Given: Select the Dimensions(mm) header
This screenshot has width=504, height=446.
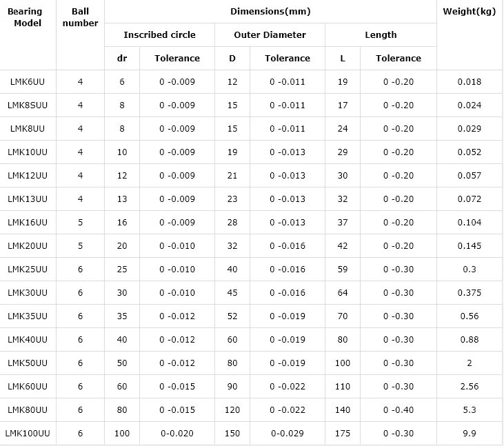Looking at the screenshot, I should [x=270, y=12].
